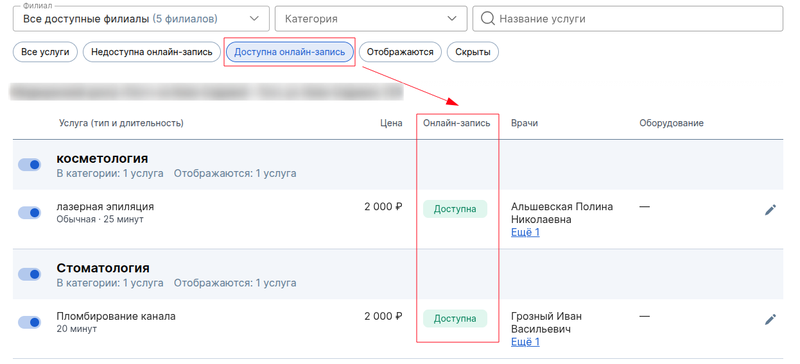The height and width of the screenshot is (364, 800).
Task: Disable the Пломбирование канала service switch
Action: pyautogui.click(x=30, y=322)
